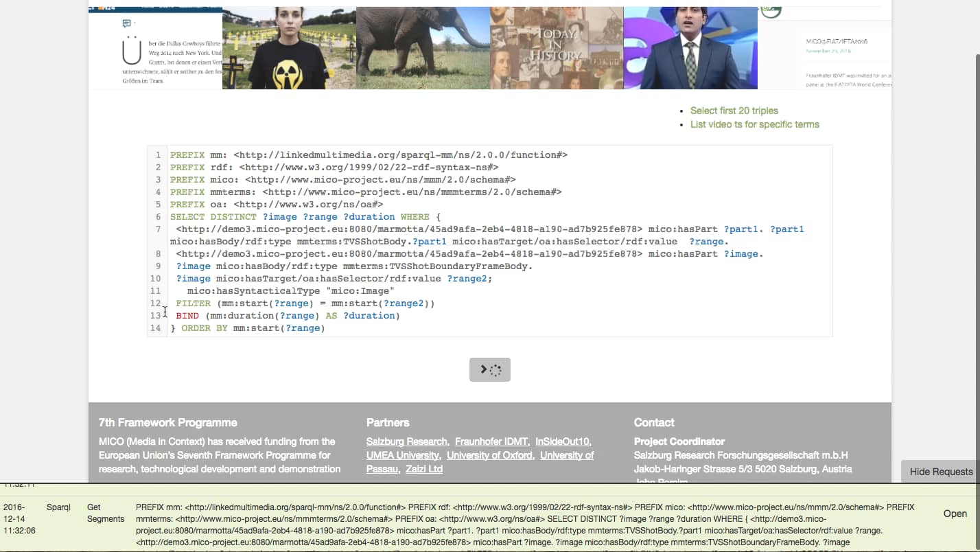Click the 7th Framework Programme heading

coord(168,422)
